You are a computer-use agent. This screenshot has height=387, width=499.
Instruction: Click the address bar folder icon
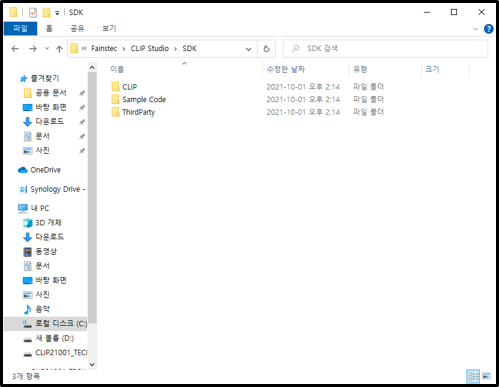point(74,49)
